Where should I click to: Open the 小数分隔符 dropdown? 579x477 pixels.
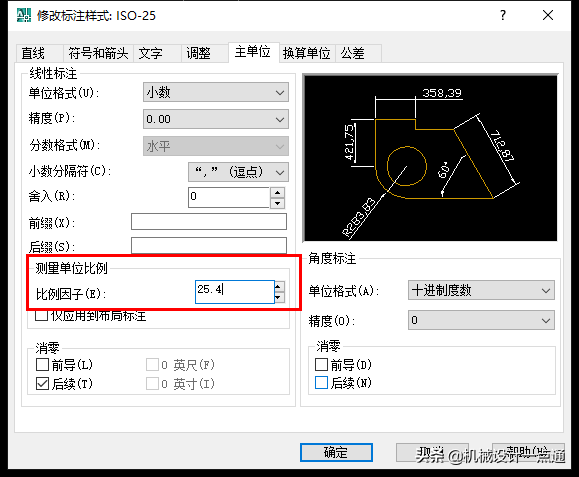(x=238, y=172)
